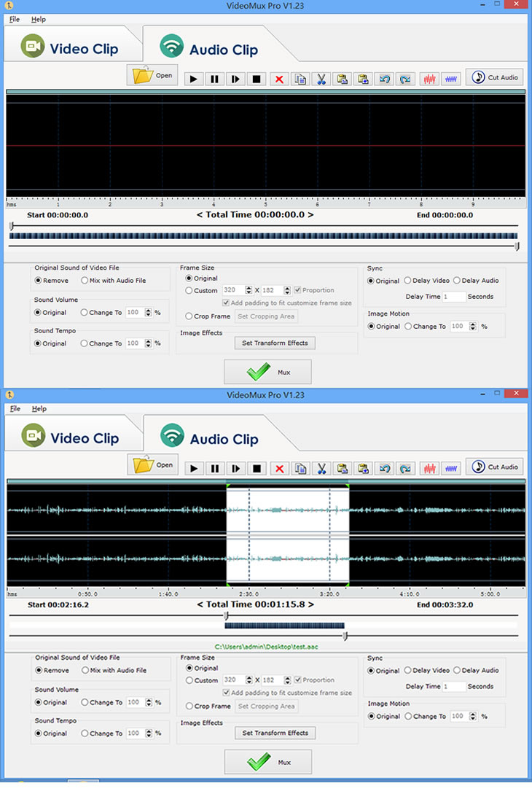Open the File menu in lower window

[x=15, y=408]
